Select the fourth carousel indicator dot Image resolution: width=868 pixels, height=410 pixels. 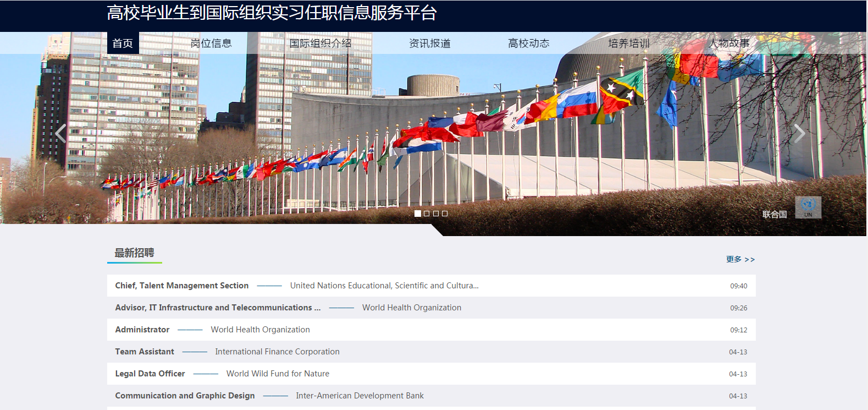click(445, 214)
